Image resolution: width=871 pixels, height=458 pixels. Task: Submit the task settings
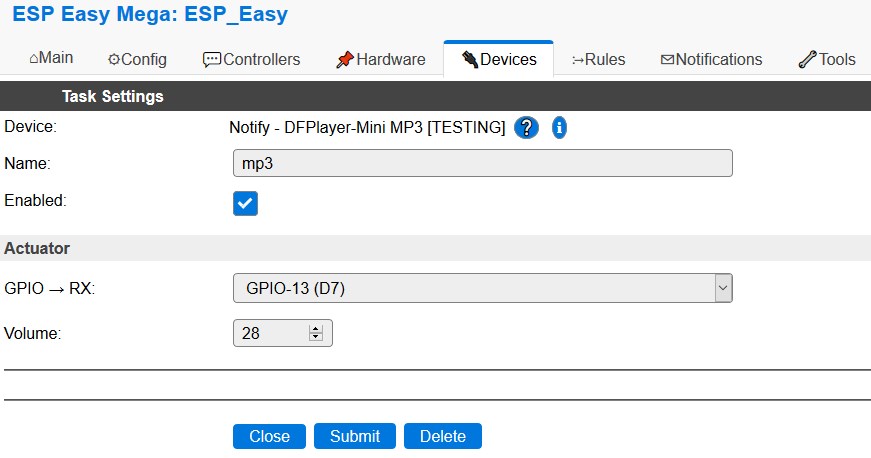[355, 436]
